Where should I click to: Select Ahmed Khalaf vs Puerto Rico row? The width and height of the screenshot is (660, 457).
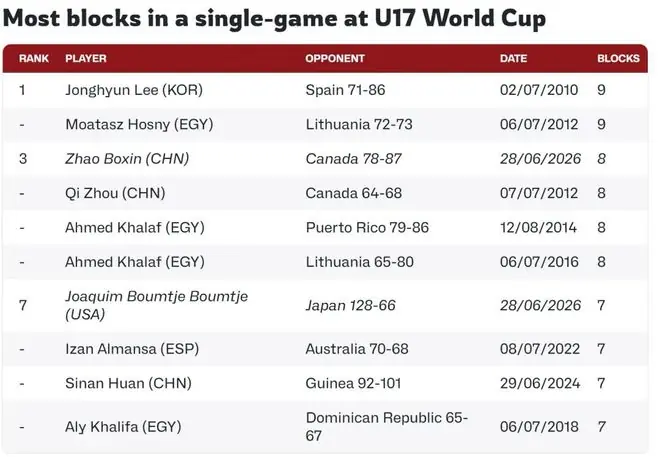coord(325,228)
